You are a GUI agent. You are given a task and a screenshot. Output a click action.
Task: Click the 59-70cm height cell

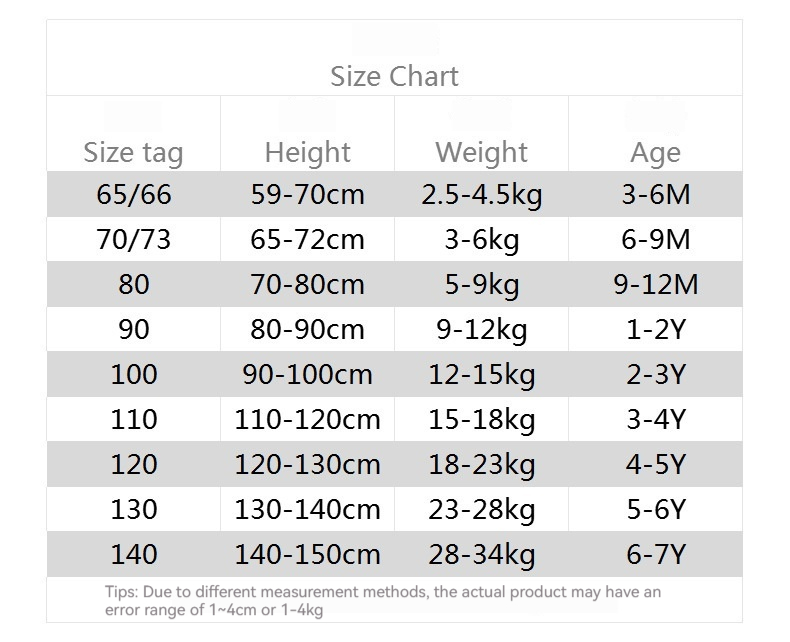pyautogui.click(x=307, y=194)
